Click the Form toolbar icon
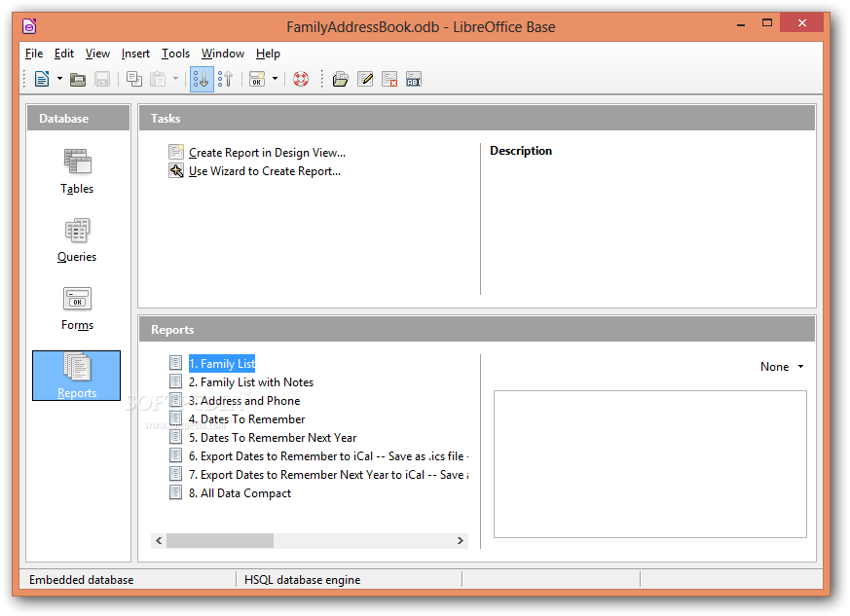Screen dimensions: 850x616 [257, 80]
